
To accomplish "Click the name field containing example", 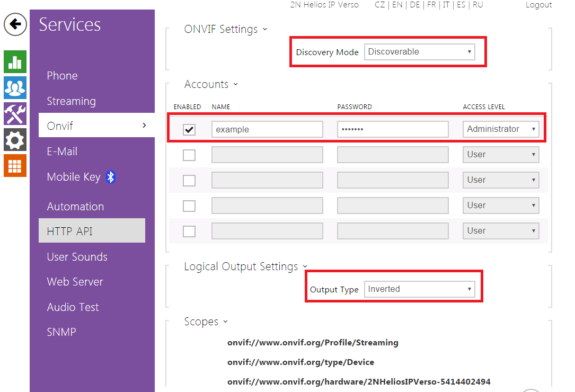I will (267, 129).
